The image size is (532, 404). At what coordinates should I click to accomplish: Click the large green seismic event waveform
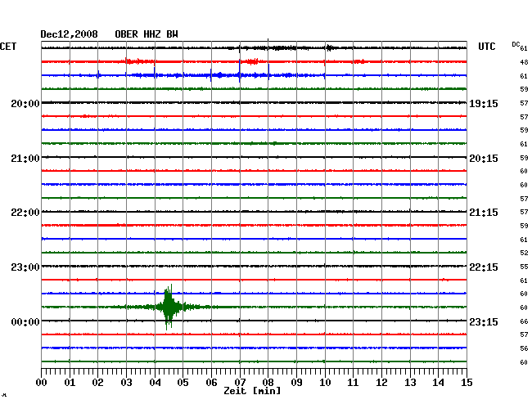pos(169,307)
